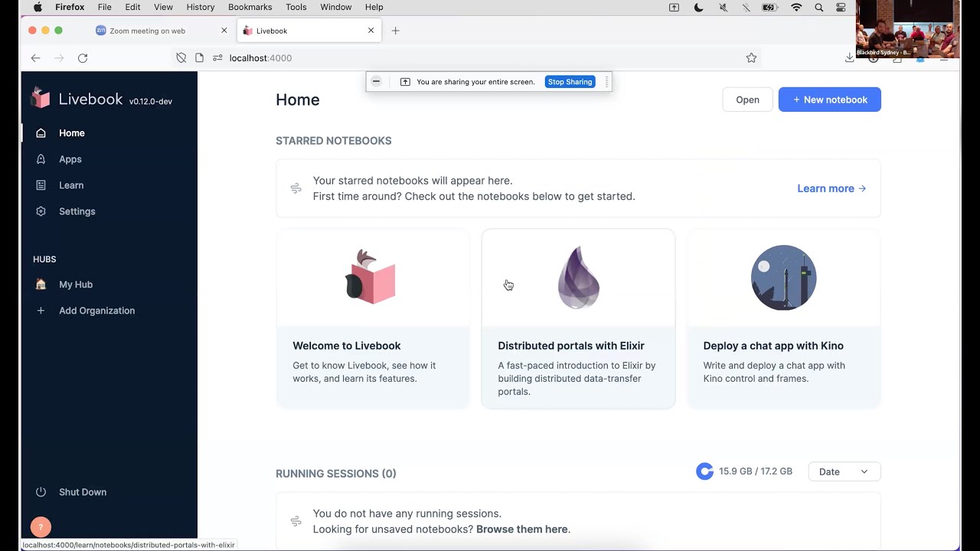This screenshot has height=551, width=980.
Task: Open the Edit menu
Action: [x=132, y=7]
